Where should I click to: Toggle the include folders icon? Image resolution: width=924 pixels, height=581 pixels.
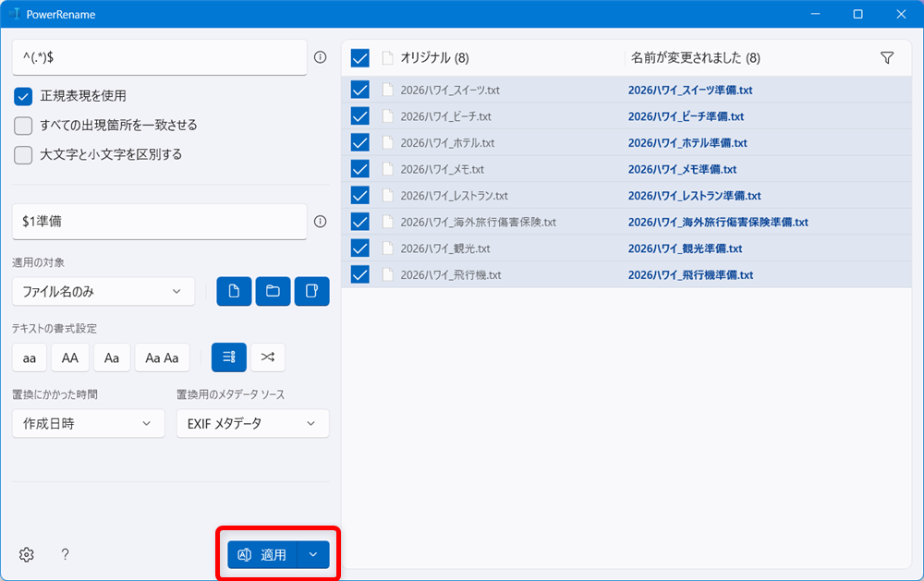point(273,291)
